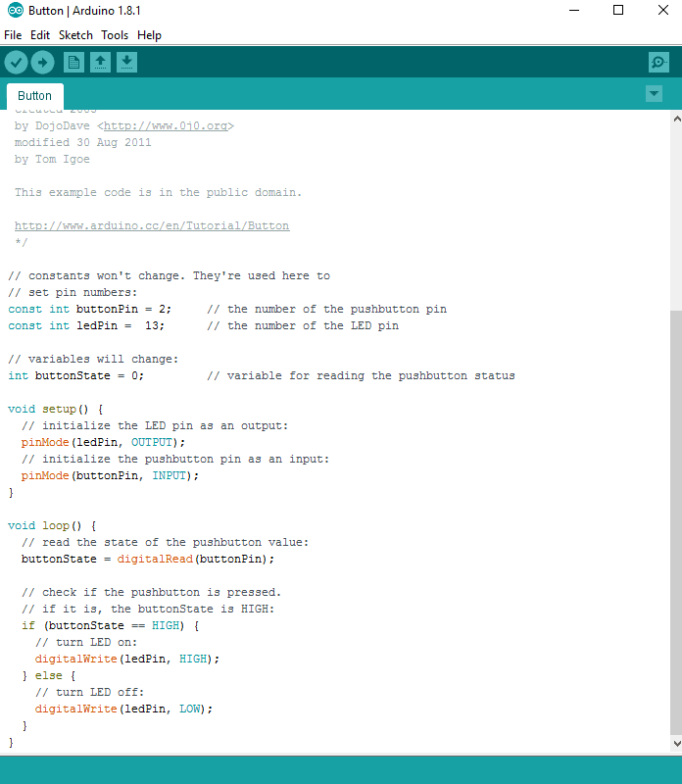
Task: Click '// read the state of the pushbutton value:'
Action: click(165, 542)
